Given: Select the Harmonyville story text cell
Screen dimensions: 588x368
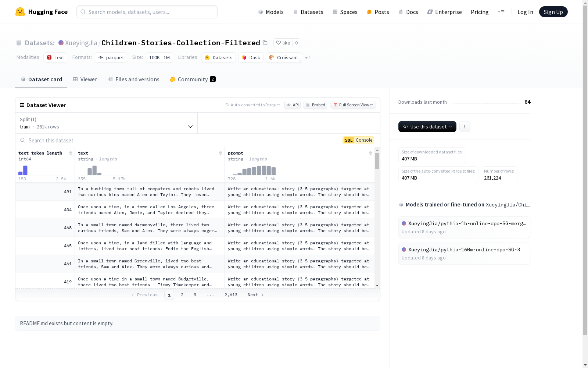Looking at the screenshot, I should [150, 228].
